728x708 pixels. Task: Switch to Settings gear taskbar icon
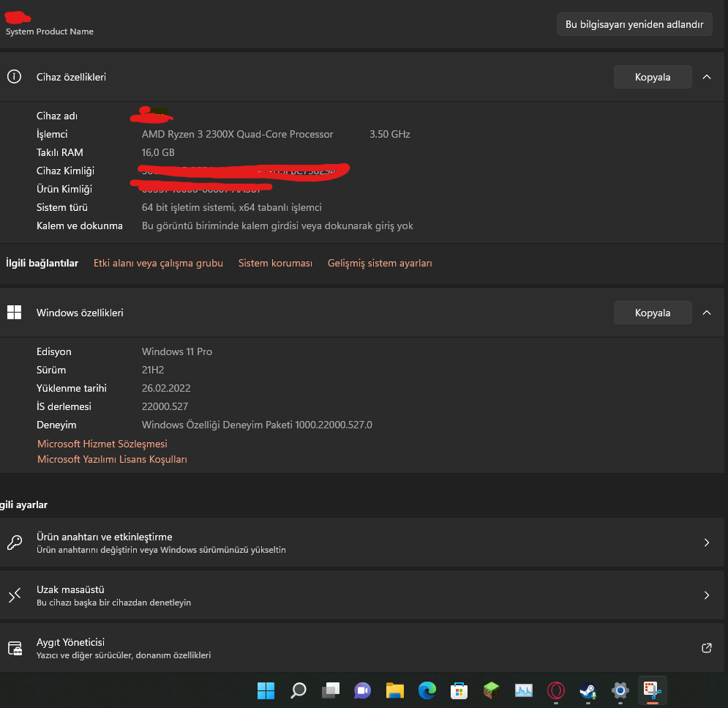click(620, 690)
